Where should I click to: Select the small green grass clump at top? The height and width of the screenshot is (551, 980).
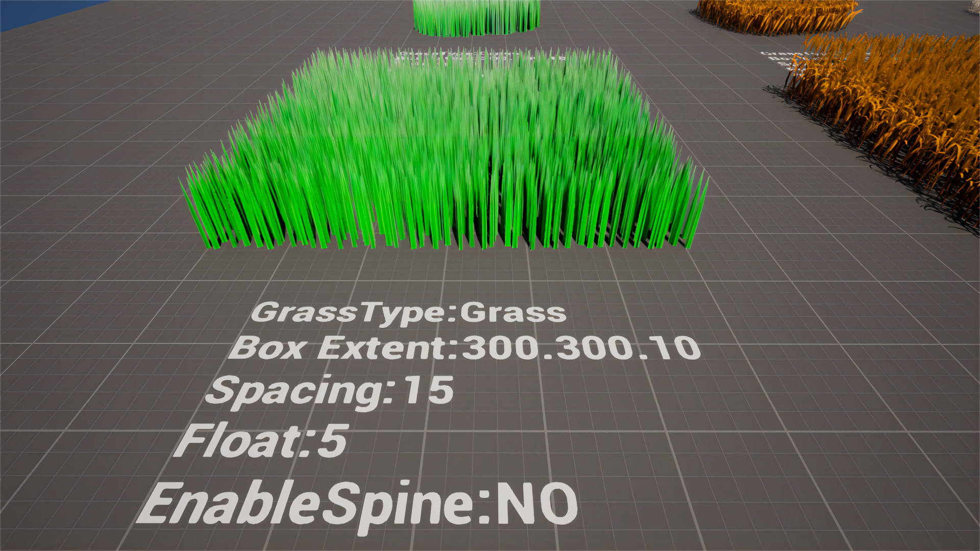(x=476, y=18)
